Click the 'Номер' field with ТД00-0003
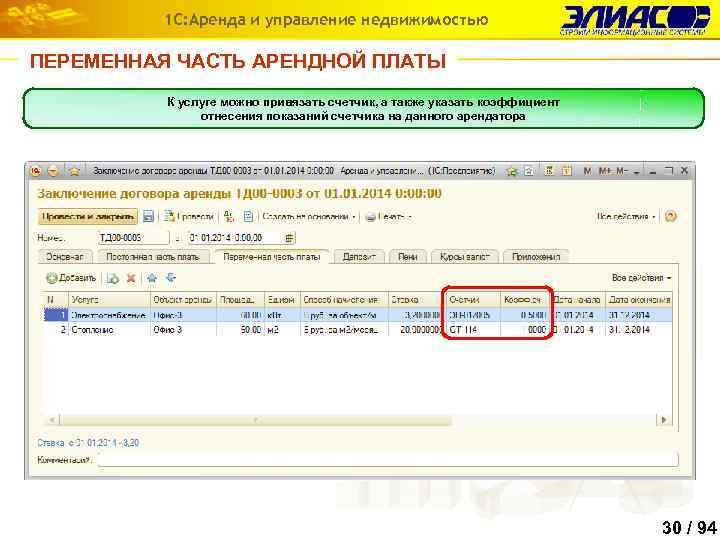The image size is (720, 540). pos(133,237)
